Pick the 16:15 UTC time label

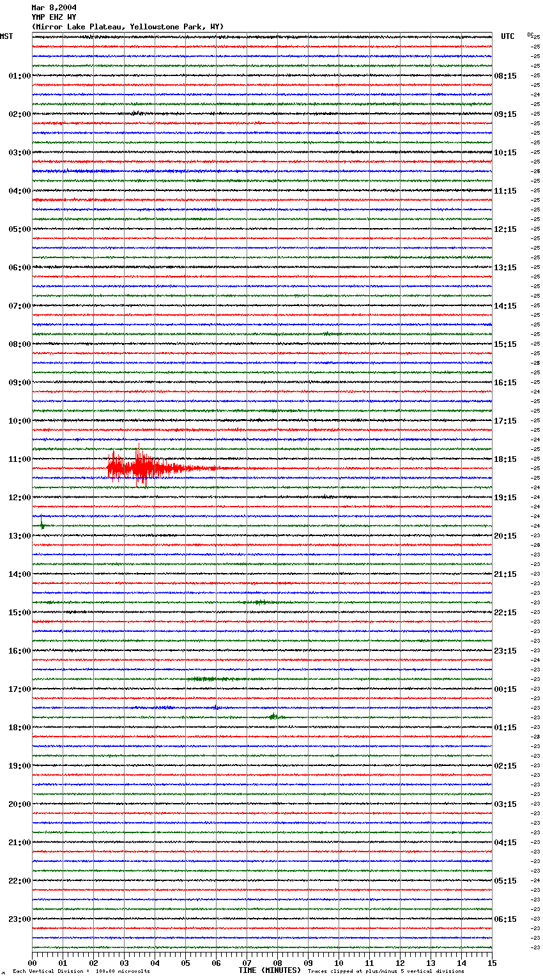tap(505, 383)
